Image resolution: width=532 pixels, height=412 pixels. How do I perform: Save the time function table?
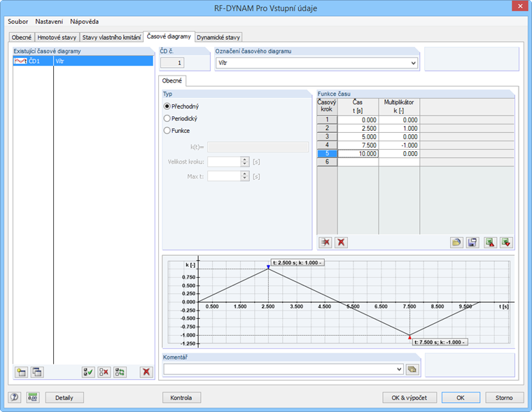point(472,242)
